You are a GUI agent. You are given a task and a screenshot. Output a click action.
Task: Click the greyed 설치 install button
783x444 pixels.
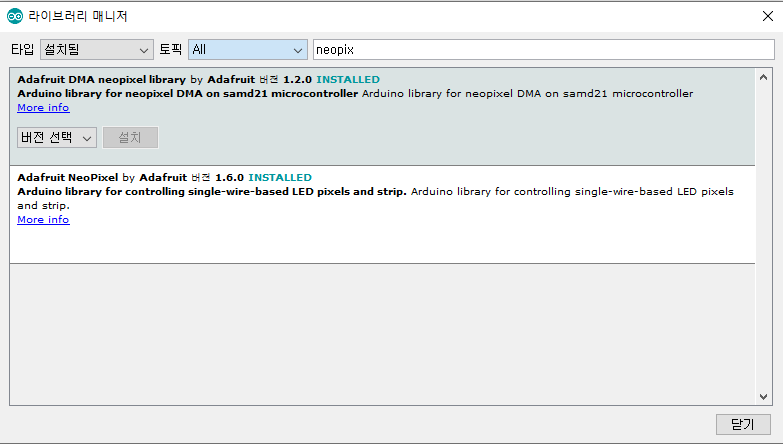(x=130, y=137)
